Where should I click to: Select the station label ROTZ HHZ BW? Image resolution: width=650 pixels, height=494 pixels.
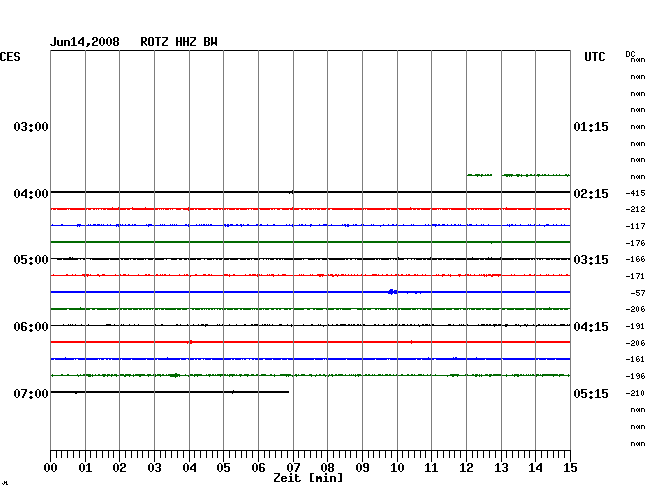(179, 42)
